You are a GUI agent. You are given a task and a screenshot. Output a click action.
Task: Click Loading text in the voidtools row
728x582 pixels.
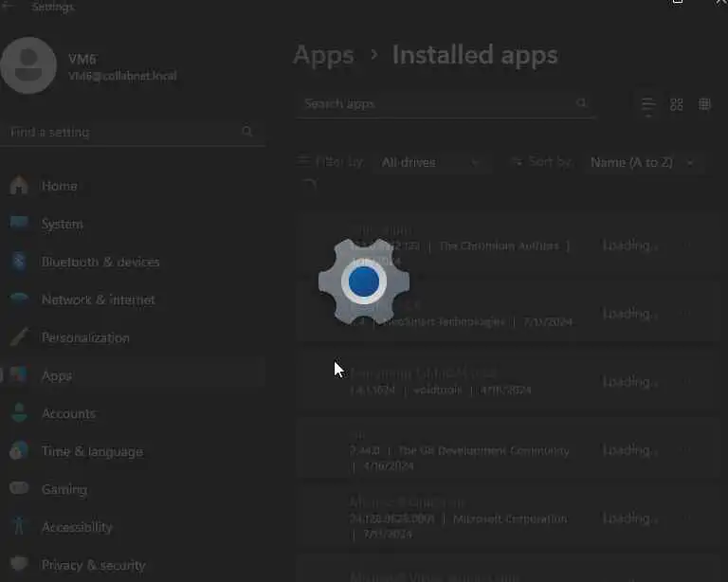coord(630,382)
